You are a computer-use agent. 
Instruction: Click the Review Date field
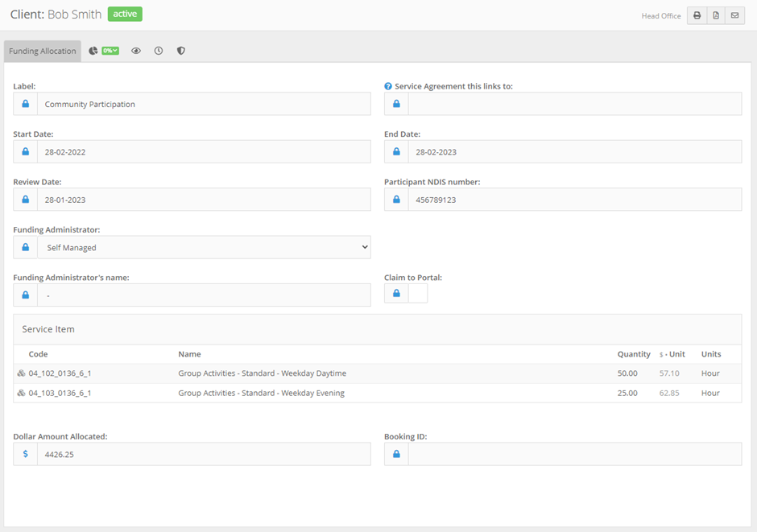tap(205, 200)
